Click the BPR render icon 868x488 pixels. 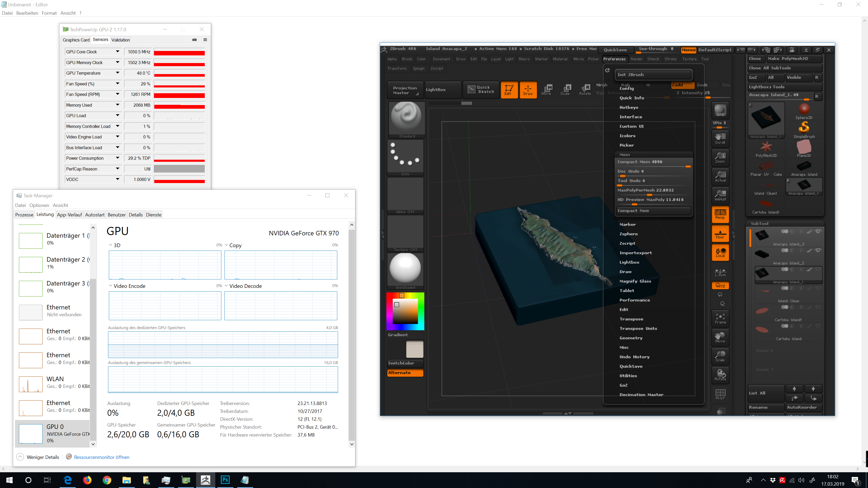point(721,110)
